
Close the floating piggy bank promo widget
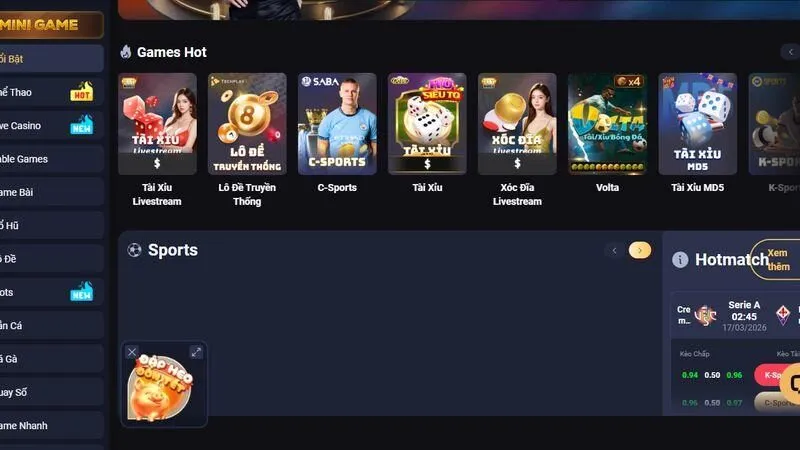(x=132, y=352)
